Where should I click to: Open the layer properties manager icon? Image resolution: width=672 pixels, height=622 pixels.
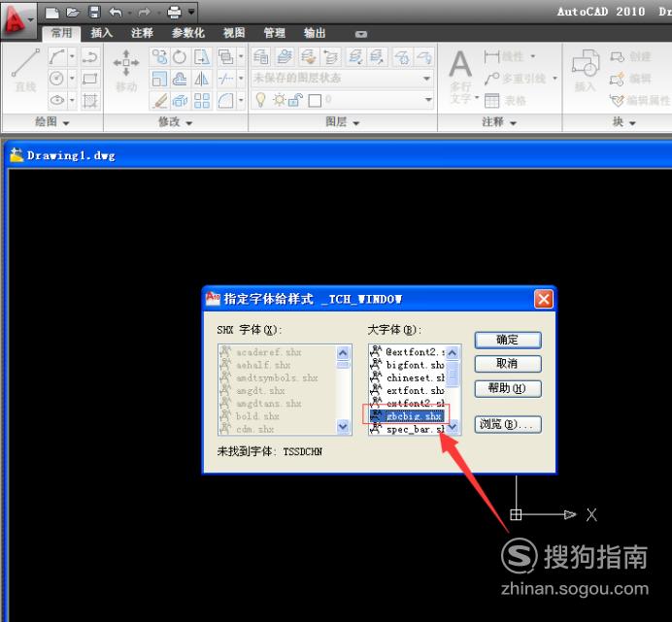[x=260, y=56]
